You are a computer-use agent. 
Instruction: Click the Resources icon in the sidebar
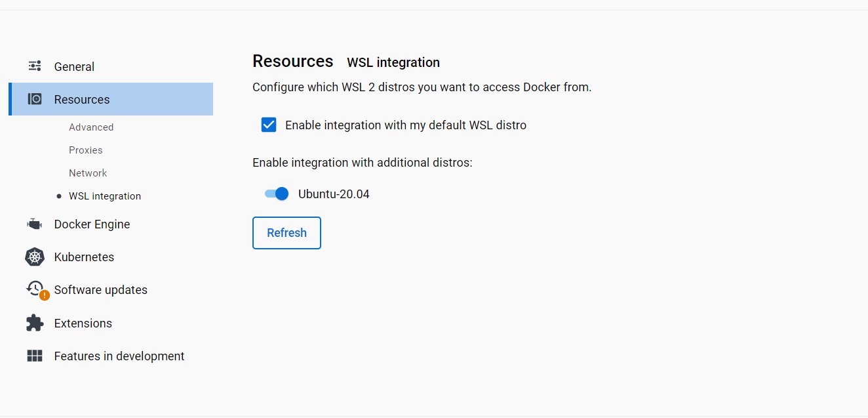pyautogui.click(x=35, y=99)
